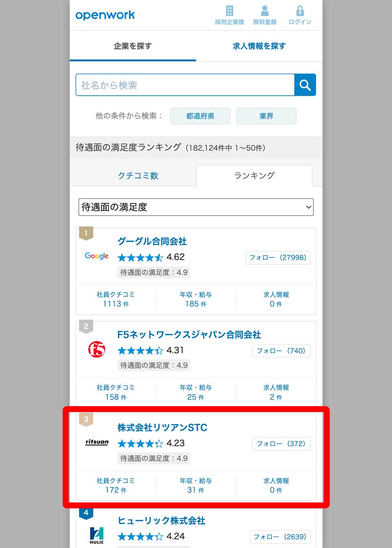Click the ritsuan company logo
392x548 pixels.
tap(97, 442)
